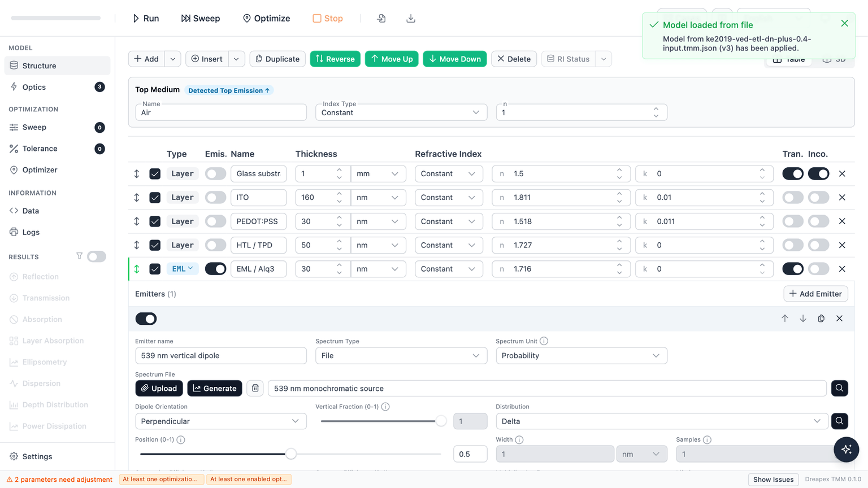Open the ITO thickness unit dropdown
Viewport: 868px width, 488px height.
(x=377, y=198)
